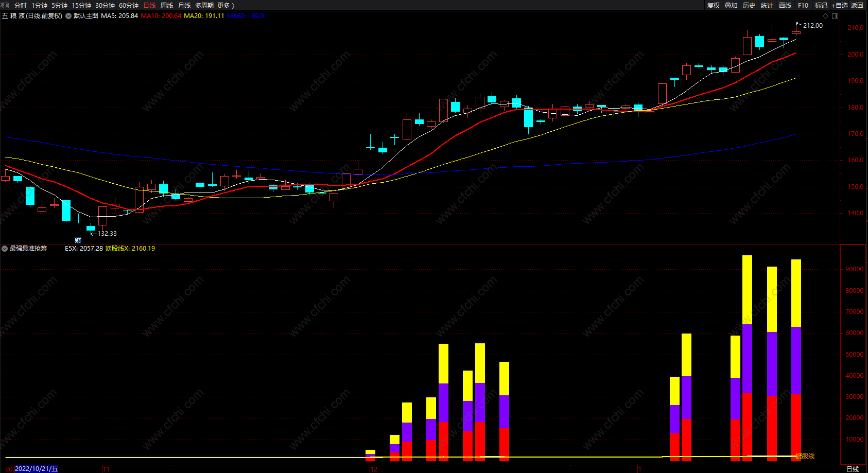Screen dimensions: 868x473
Task: Open the 财 finance marker on chart
Action: 78,240
